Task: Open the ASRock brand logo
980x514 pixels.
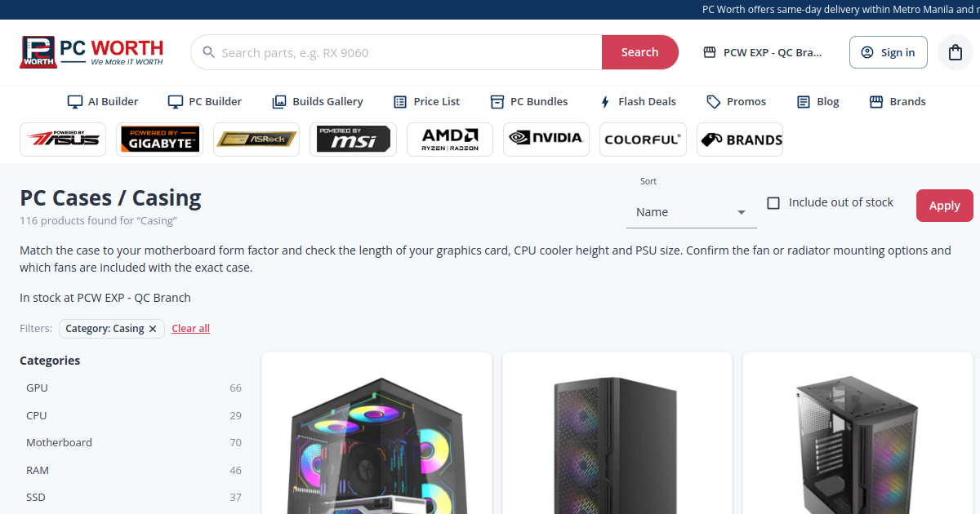Action: (x=256, y=140)
